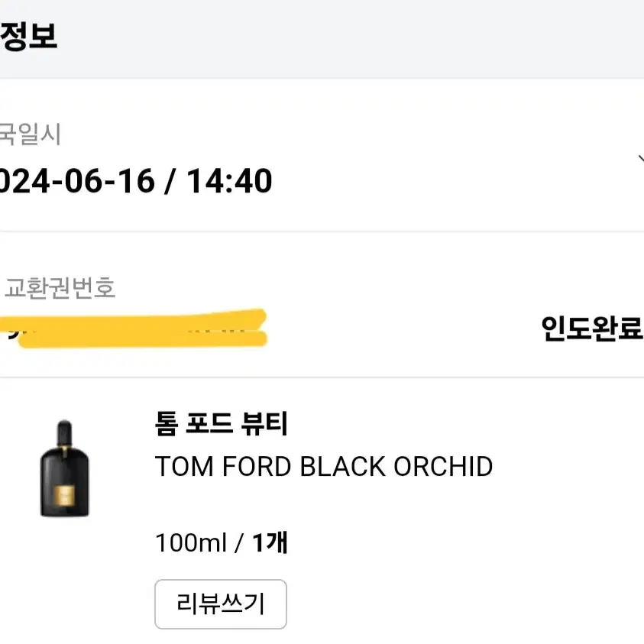Image resolution: width=644 pixels, height=644 pixels.
Task: Tap the slash separator between 100ml and 1개
Action: tap(238, 543)
